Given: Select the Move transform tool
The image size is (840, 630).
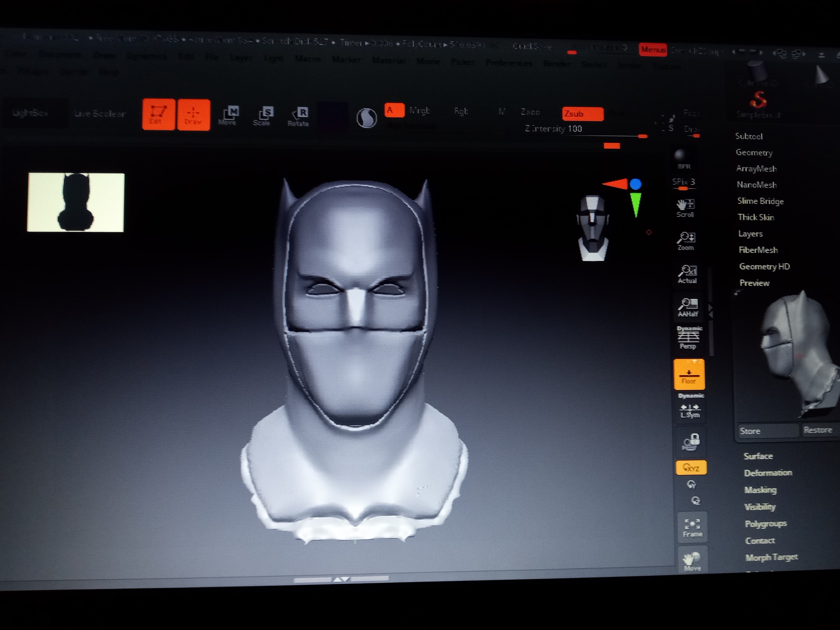Looking at the screenshot, I should (x=228, y=115).
